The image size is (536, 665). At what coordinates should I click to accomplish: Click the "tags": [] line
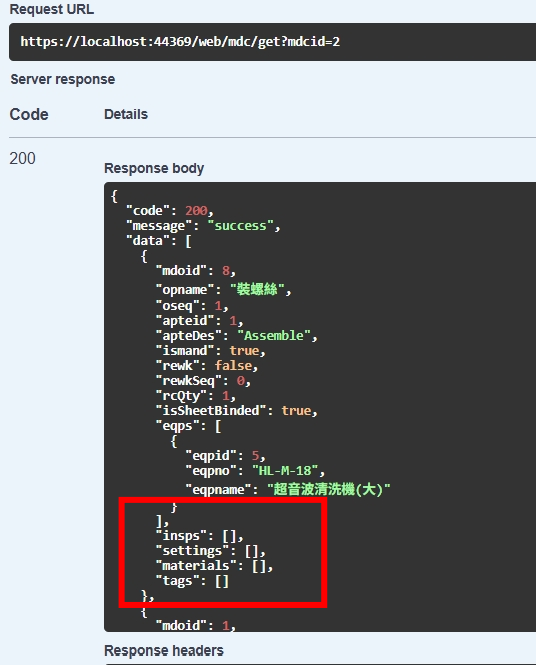click(x=192, y=581)
